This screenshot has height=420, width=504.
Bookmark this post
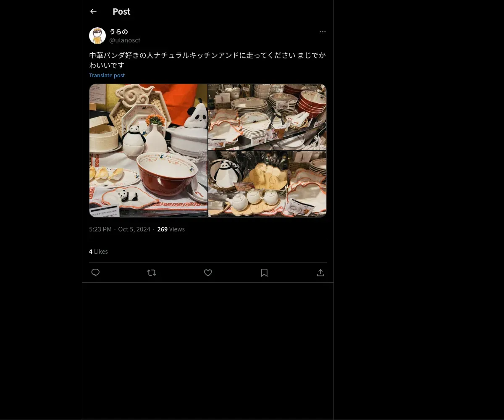[x=264, y=273]
